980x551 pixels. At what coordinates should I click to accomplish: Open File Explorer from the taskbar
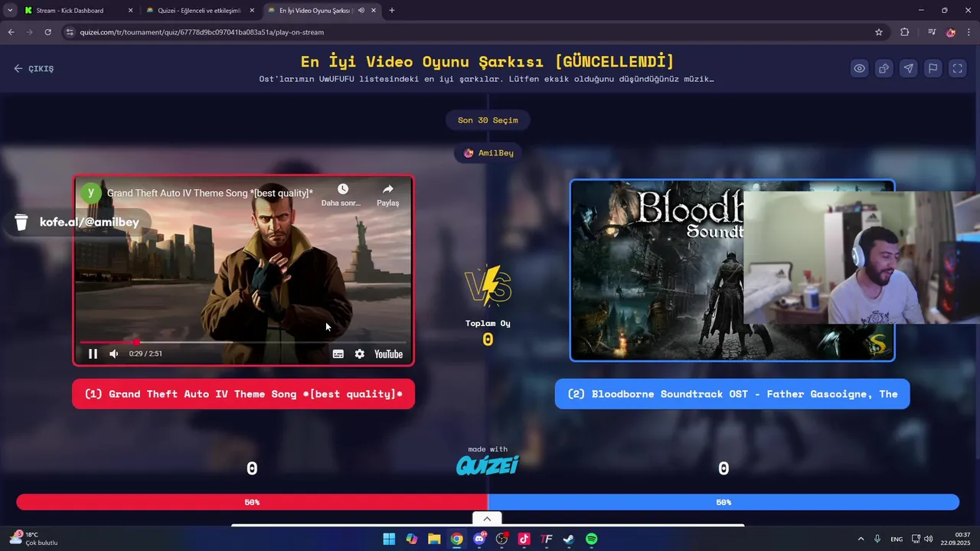(x=434, y=539)
